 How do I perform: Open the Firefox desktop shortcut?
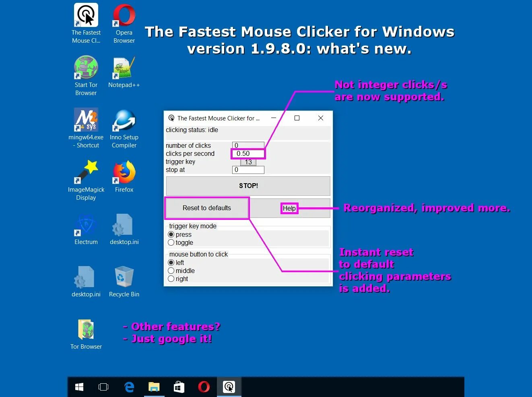(124, 176)
